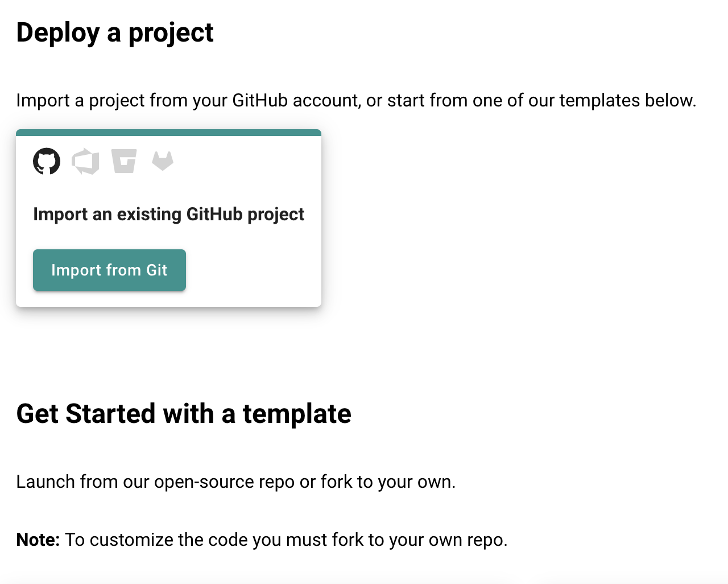Click the word Launch starting the template description
728x584 pixels.
click(45, 482)
